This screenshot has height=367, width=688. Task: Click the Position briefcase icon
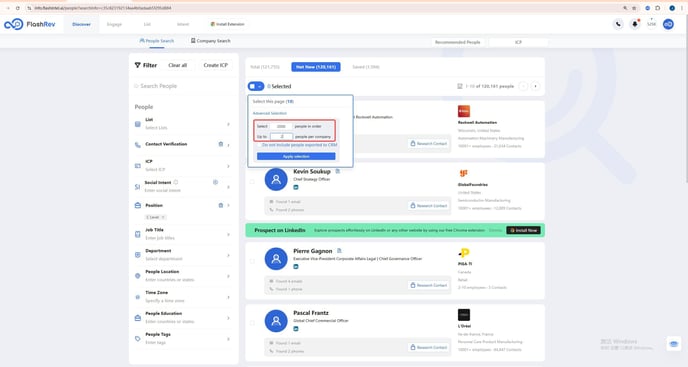coord(138,205)
